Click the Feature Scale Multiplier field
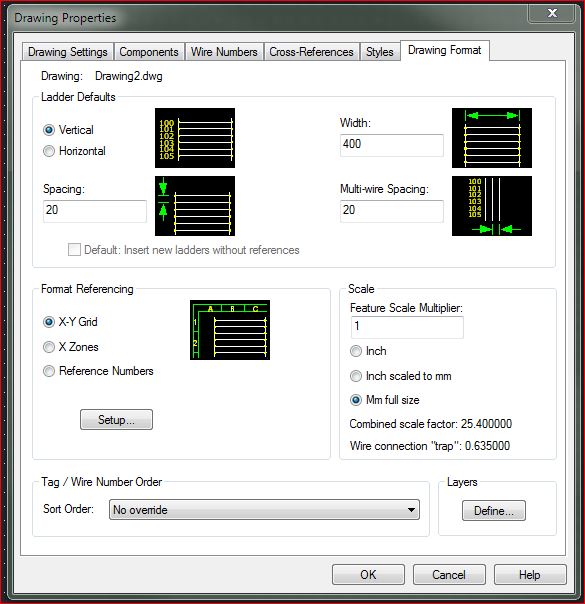The height and width of the screenshot is (604, 585). tap(407, 327)
